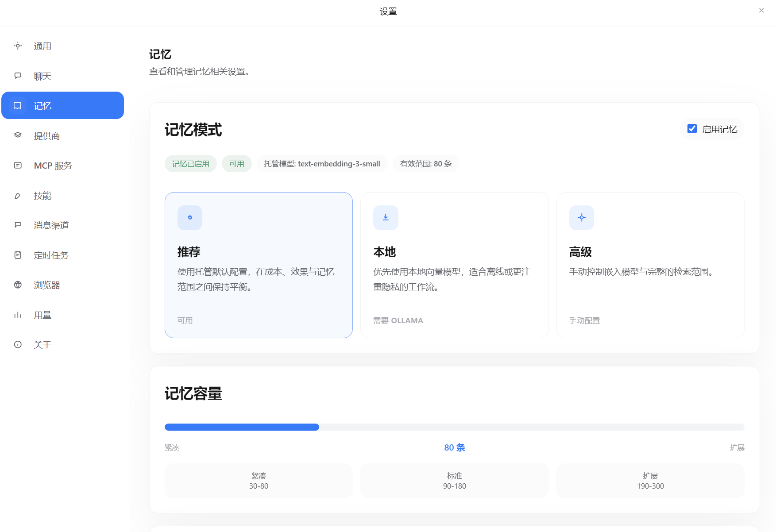The image size is (776, 532).
Task: Select the 技能 skills pen icon
Action: (x=18, y=195)
